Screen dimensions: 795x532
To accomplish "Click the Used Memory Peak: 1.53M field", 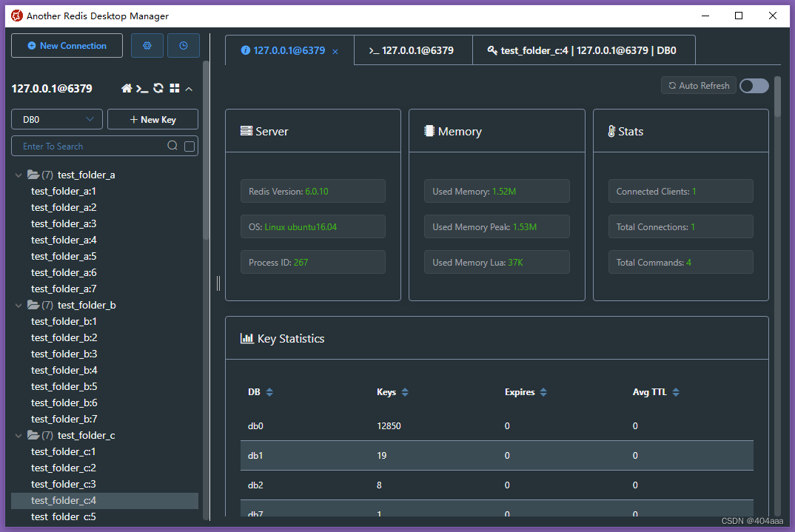I will 497,227.
